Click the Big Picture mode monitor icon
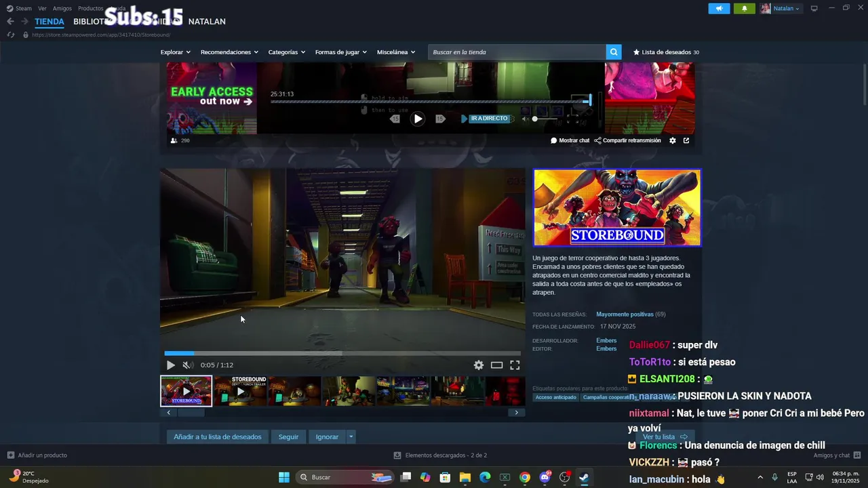 (814, 8)
